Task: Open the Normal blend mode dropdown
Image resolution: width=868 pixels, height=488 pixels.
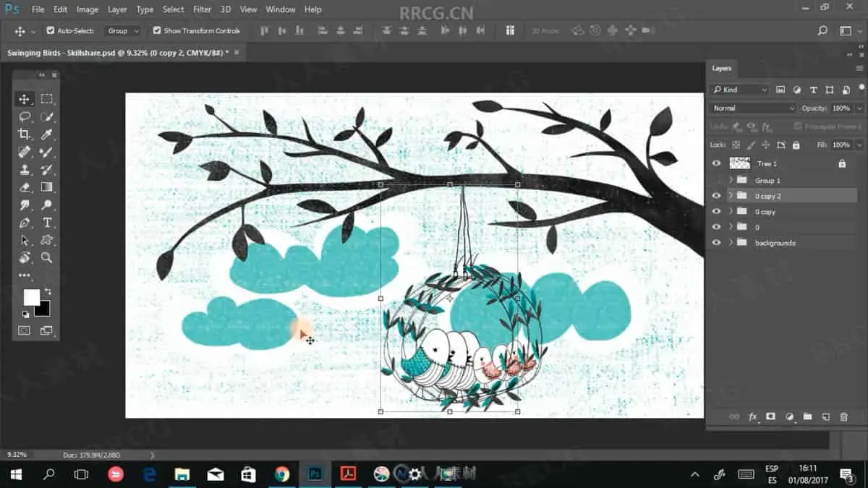Action: tap(753, 108)
